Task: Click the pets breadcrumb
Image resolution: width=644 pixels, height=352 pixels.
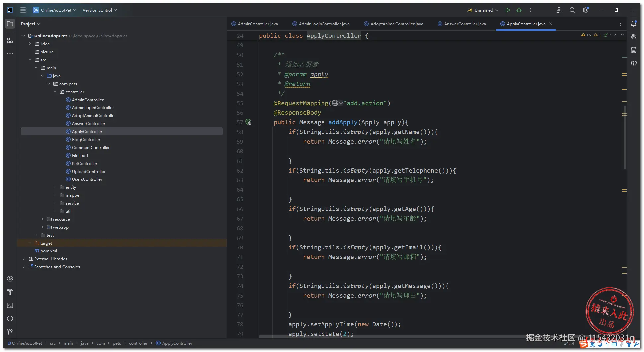Action: (x=117, y=343)
